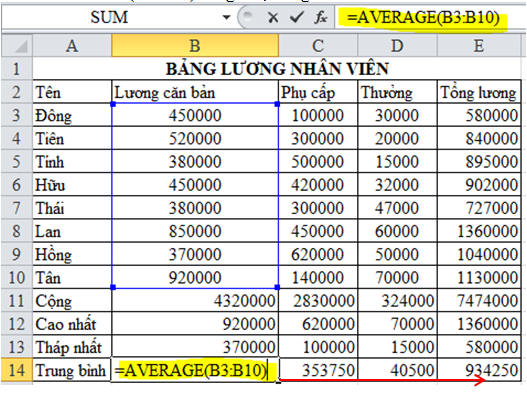Select column B header
Screen dimensions: 527x393
195,45
